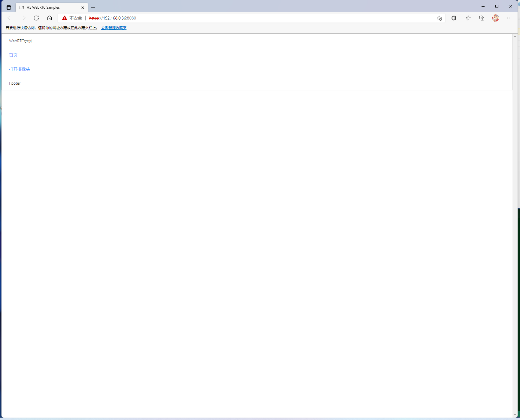Open the tab actions menu icon
The width and height of the screenshot is (520, 420).
(8, 8)
